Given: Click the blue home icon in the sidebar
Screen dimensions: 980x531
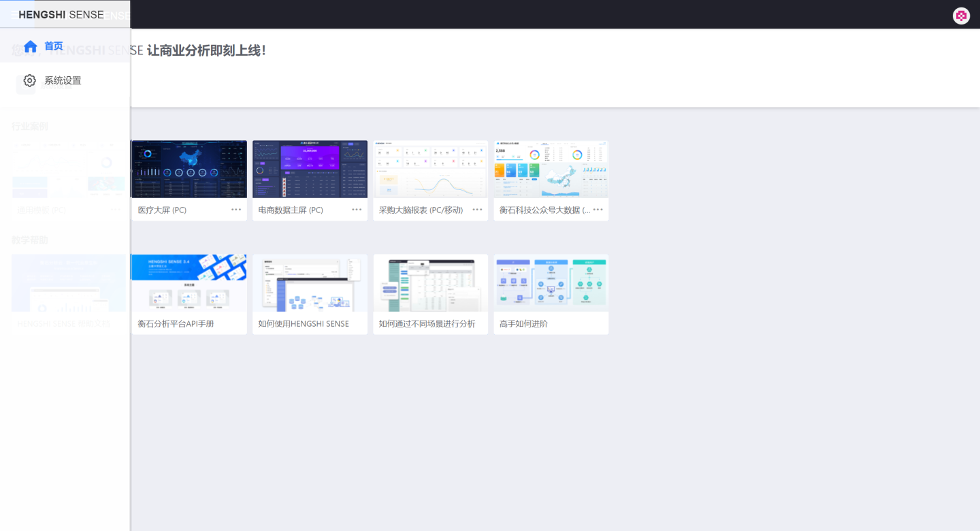Looking at the screenshot, I should [30, 46].
